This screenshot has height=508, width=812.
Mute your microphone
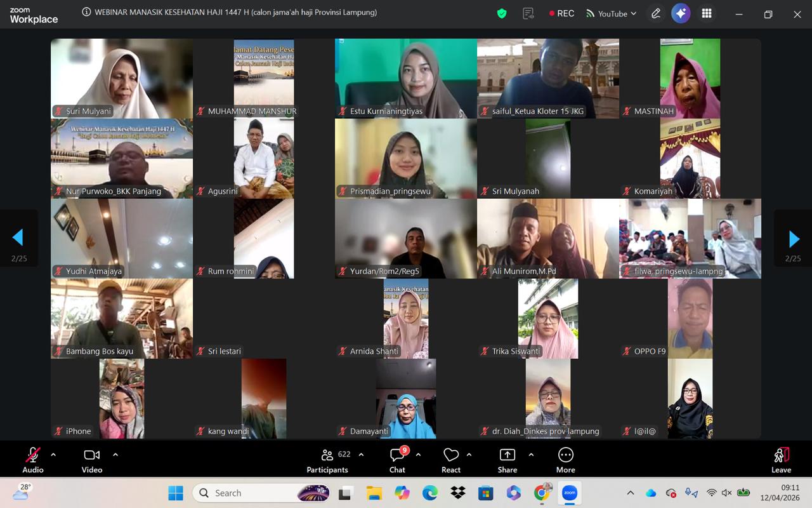pyautogui.click(x=32, y=454)
